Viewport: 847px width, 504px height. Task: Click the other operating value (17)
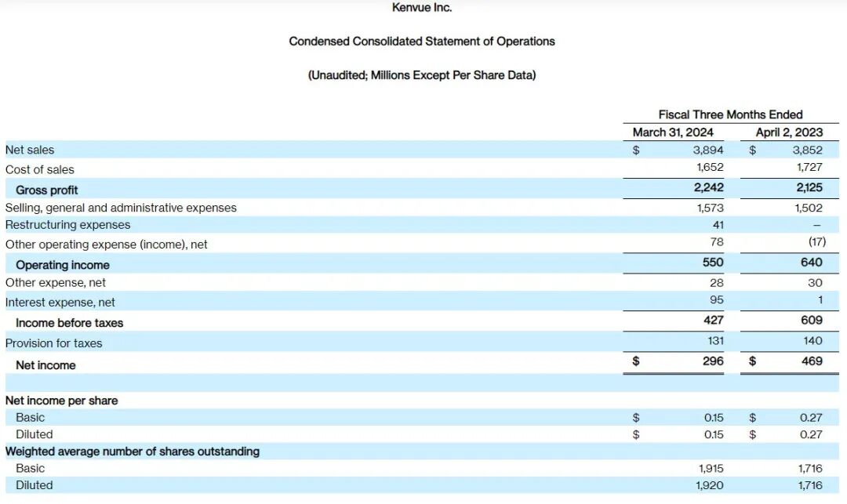816,241
